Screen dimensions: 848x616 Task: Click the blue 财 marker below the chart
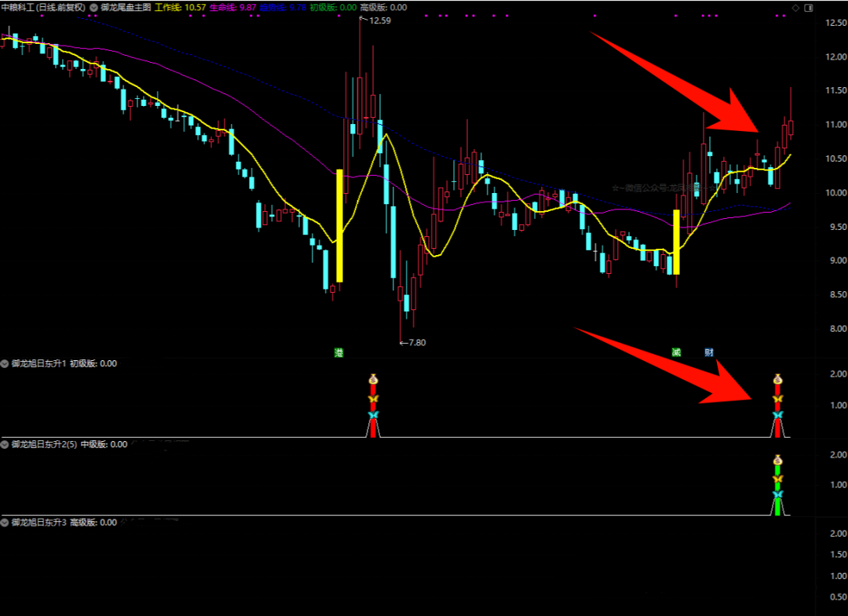708,353
